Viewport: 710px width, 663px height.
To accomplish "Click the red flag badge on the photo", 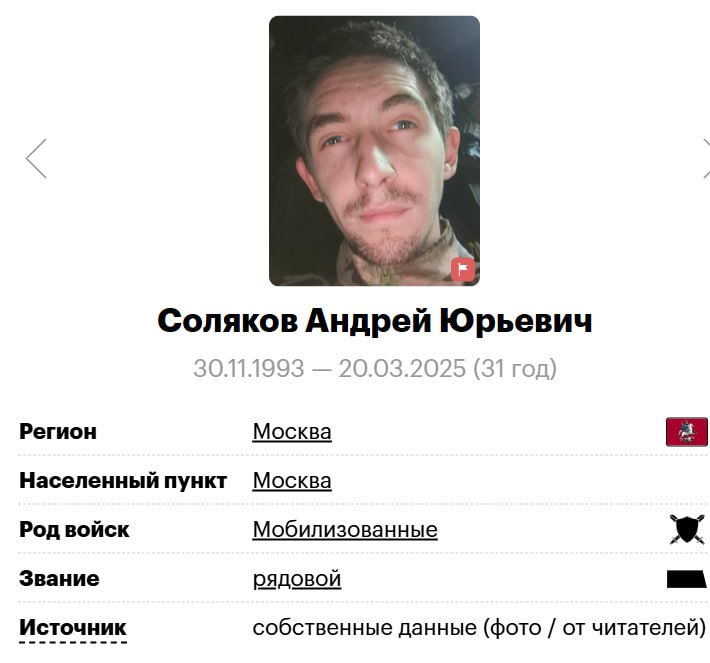I will [463, 269].
